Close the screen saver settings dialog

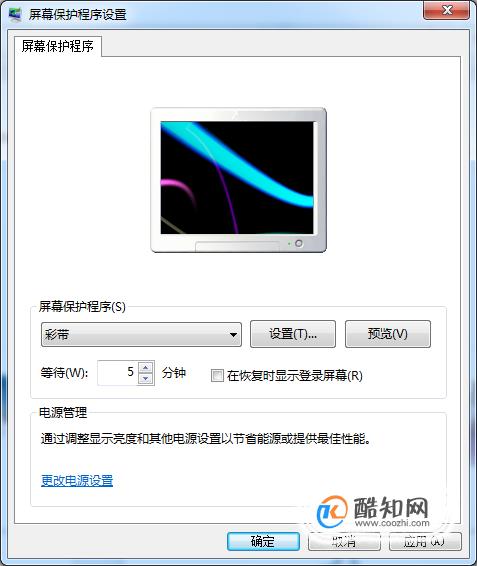[x=447, y=10]
